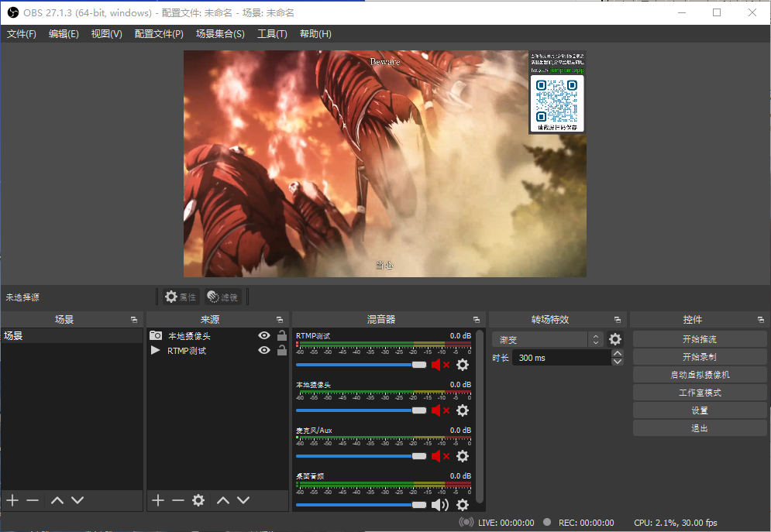The width and height of the screenshot is (771, 532).
Task: Open the 场景集合(S) menu
Action: 220,34
